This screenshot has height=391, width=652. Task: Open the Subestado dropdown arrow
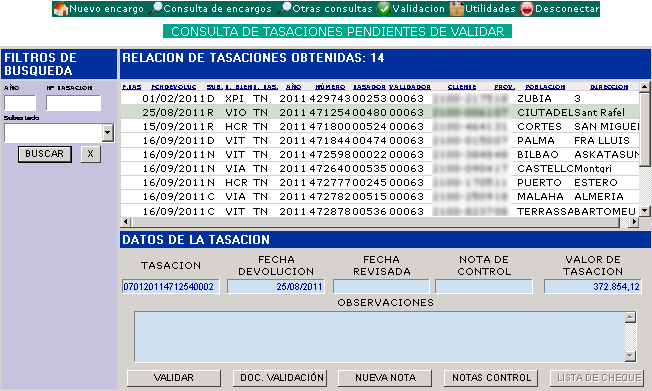[108, 133]
